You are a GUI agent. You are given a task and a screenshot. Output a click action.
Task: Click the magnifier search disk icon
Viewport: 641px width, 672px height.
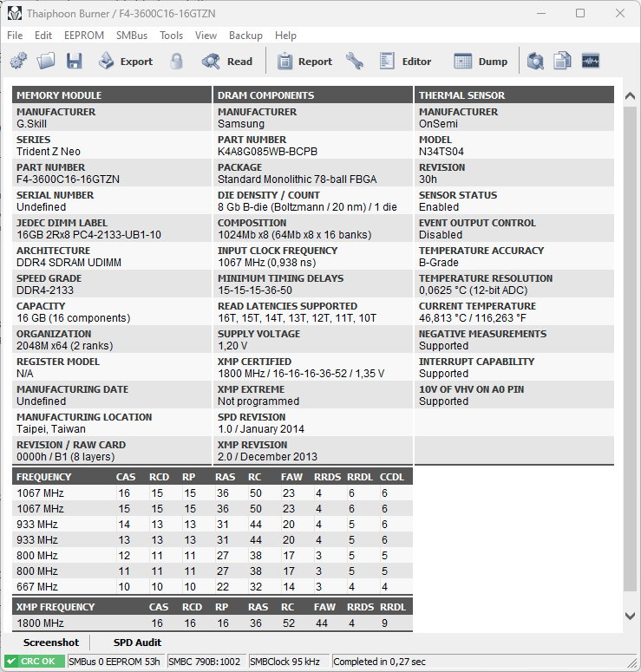point(535,62)
